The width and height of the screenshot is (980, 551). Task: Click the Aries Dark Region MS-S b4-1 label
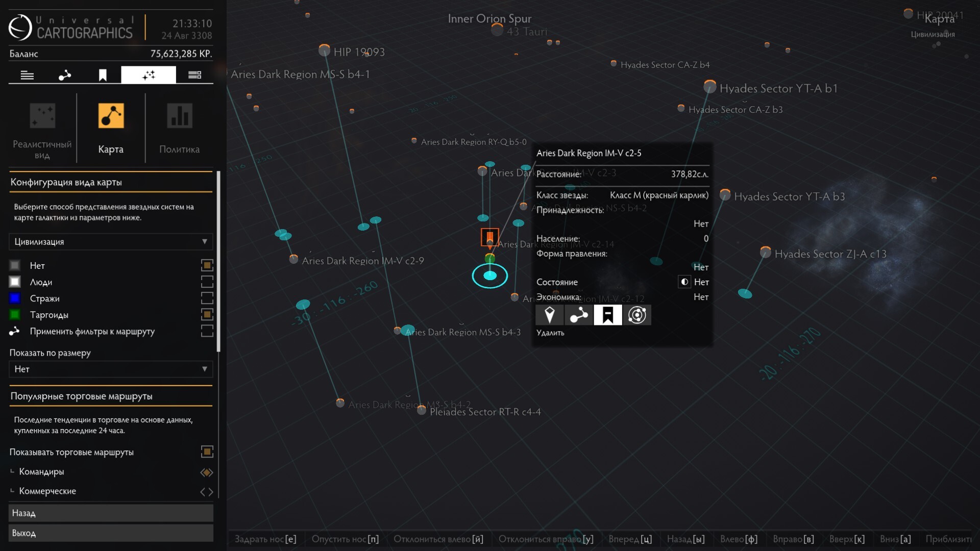coord(300,74)
